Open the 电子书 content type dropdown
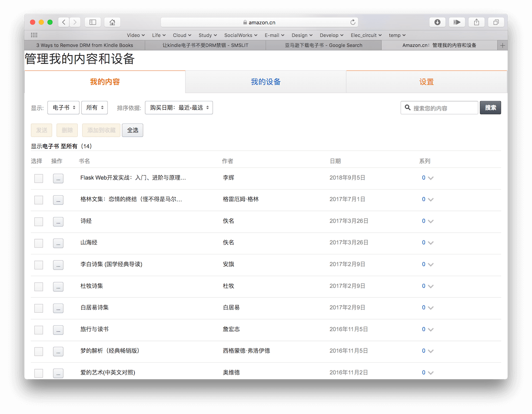This screenshot has height=414, width=532. click(63, 107)
